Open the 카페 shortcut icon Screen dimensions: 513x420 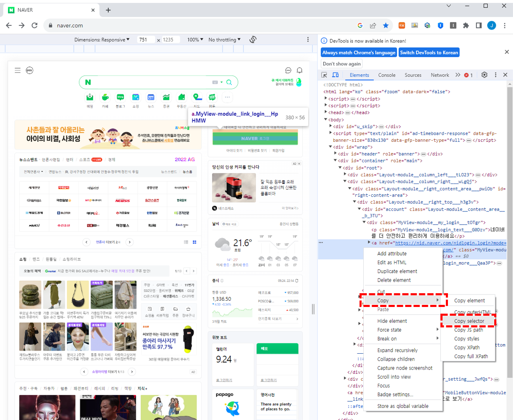pos(105,98)
